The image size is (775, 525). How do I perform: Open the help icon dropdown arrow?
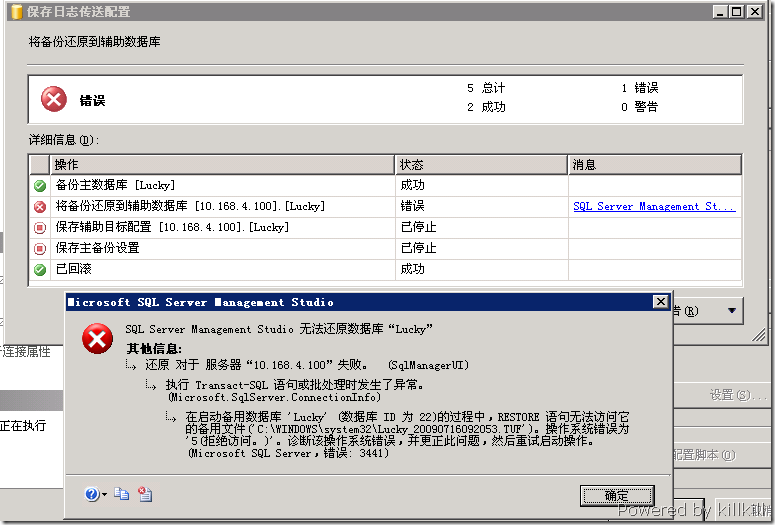point(104,494)
